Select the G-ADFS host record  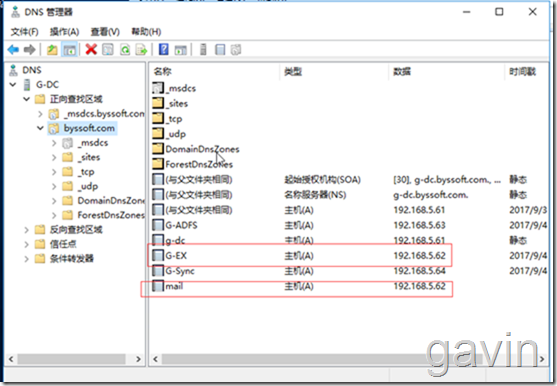click(x=181, y=225)
